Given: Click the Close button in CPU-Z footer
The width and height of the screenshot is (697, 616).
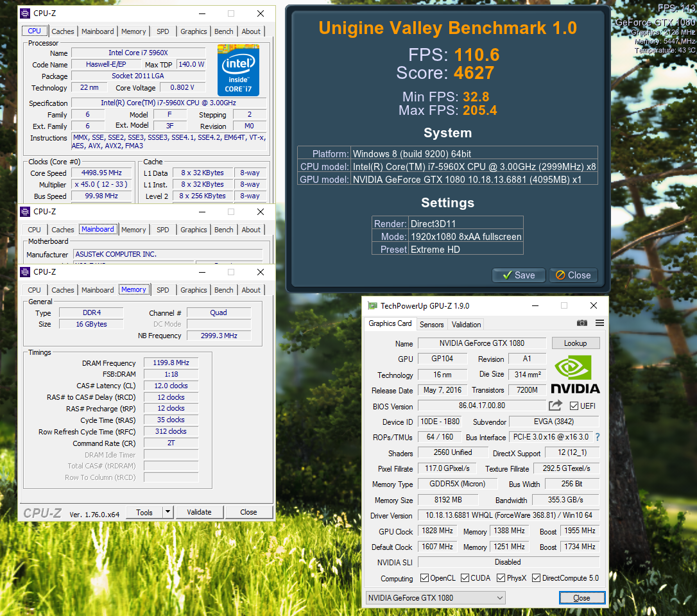Looking at the screenshot, I should [248, 512].
